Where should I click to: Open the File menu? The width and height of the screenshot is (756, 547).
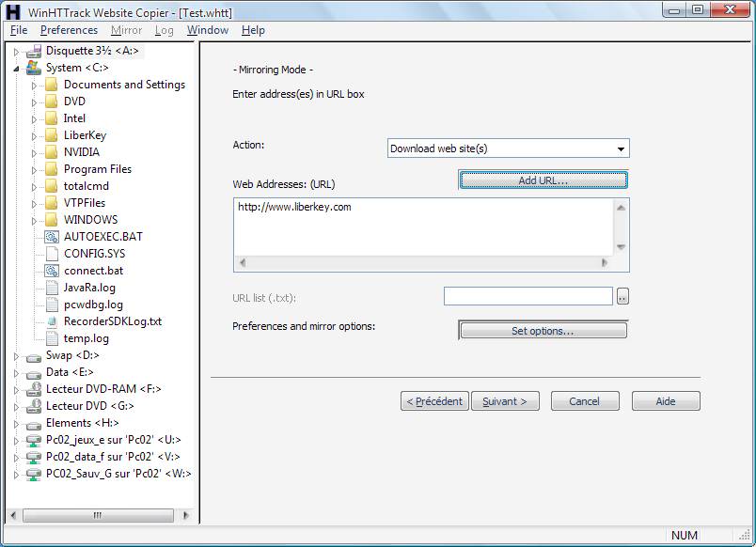(19, 30)
